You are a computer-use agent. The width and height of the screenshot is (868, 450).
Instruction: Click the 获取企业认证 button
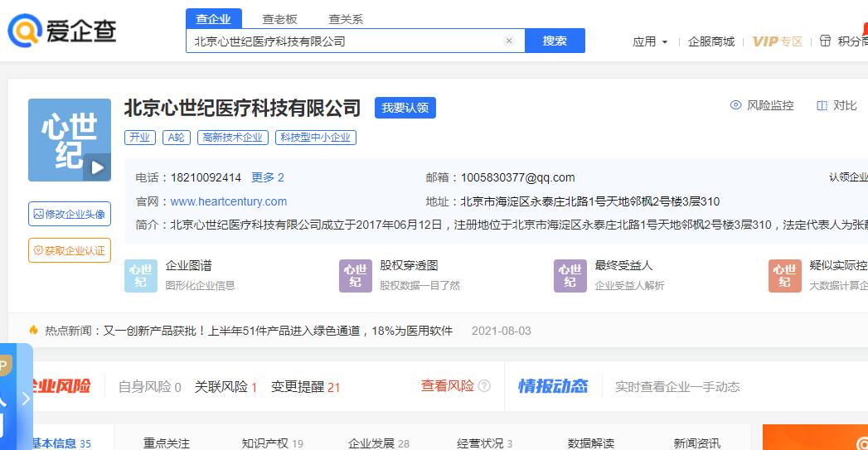click(x=70, y=250)
